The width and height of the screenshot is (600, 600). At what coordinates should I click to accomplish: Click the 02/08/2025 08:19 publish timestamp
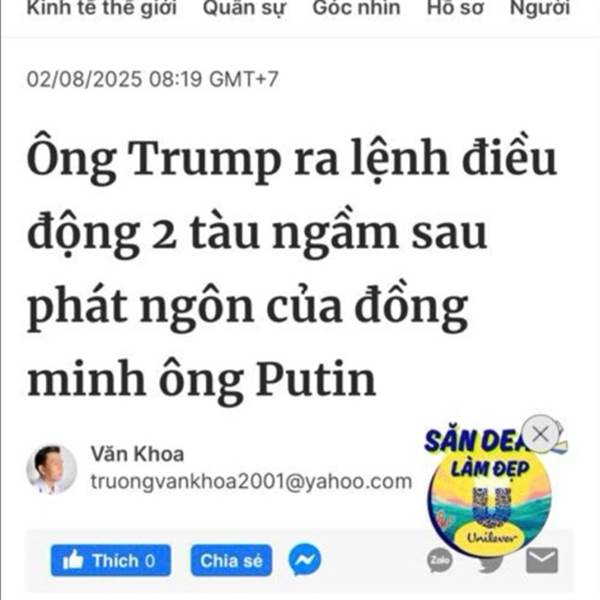click(152, 79)
